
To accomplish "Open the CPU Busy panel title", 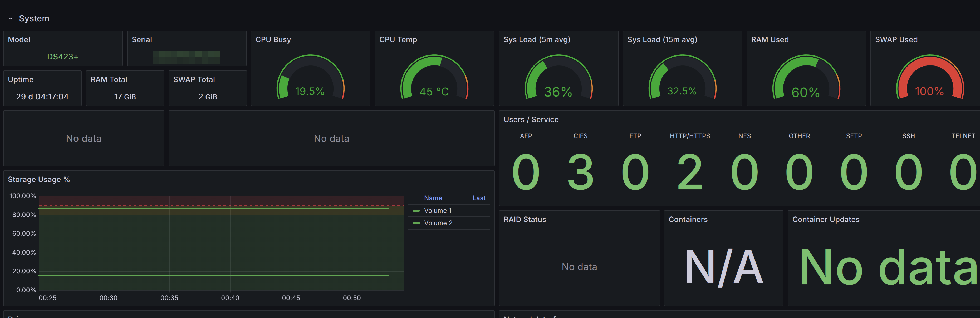I will tap(273, 39).
